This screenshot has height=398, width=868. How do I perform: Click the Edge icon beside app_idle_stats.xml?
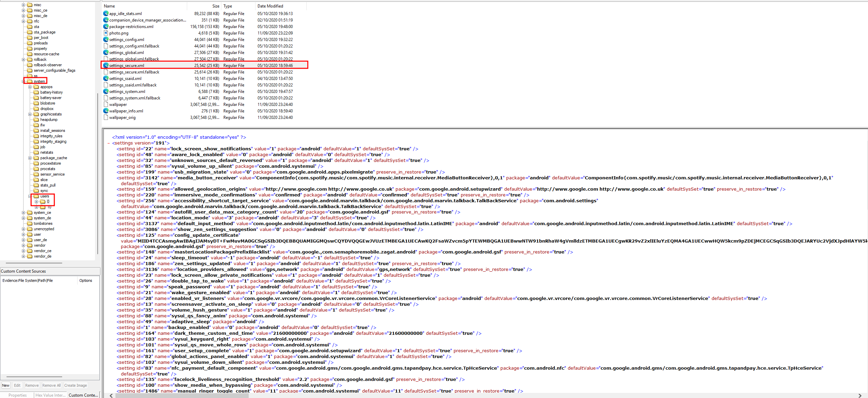coord(106,14)
